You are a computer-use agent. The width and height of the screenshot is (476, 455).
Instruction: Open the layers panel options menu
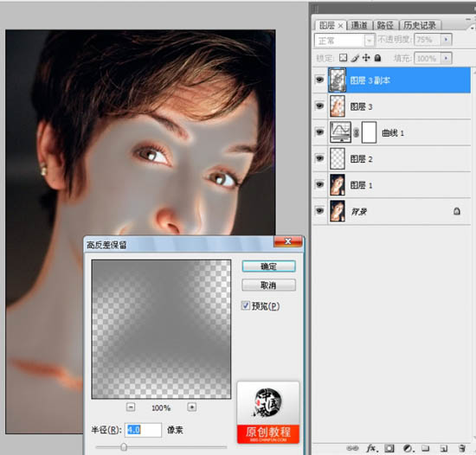(x=472, y=28)
